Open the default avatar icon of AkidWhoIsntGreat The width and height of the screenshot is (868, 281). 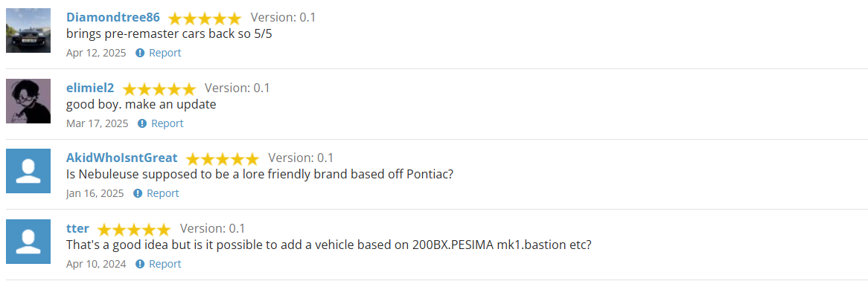[x=28, y=171]
